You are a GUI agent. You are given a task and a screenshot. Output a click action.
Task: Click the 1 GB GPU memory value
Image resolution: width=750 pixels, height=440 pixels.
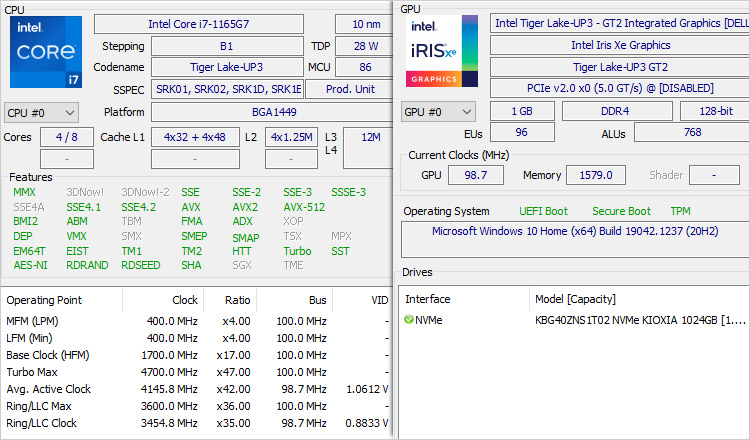522,111
